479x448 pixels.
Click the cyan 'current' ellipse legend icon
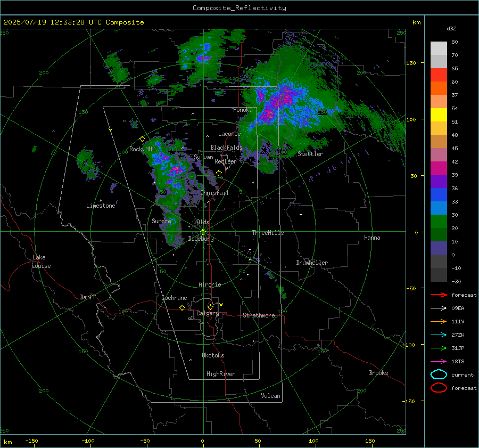click(x=439, y=374)
